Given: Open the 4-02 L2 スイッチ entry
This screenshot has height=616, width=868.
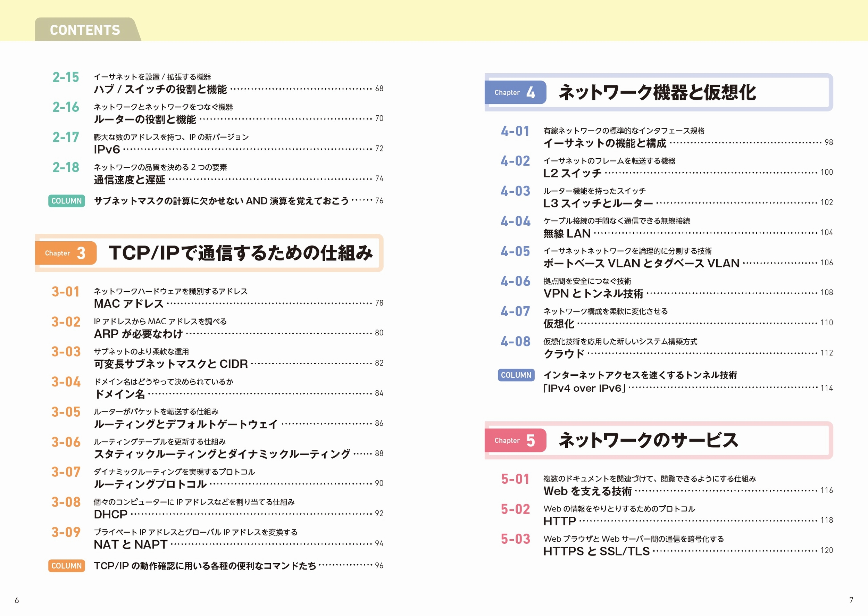Looking at the screenshot, I should 667,167.
